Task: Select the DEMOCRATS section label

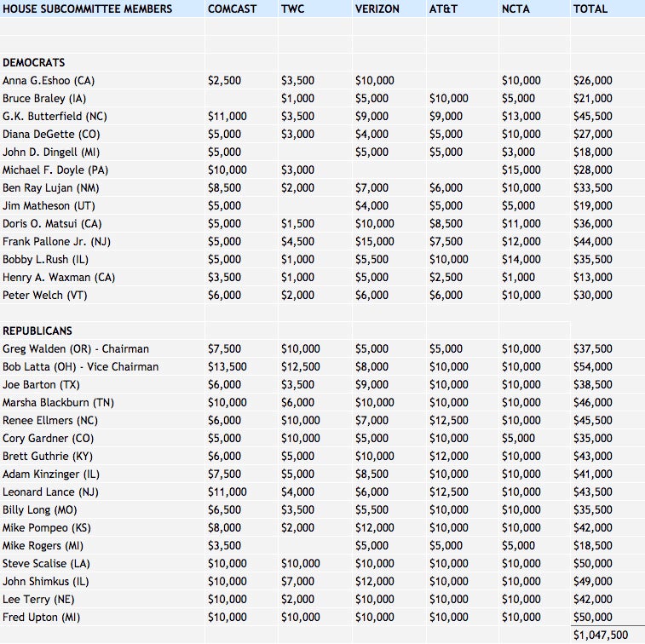Action: pos(34,62)
